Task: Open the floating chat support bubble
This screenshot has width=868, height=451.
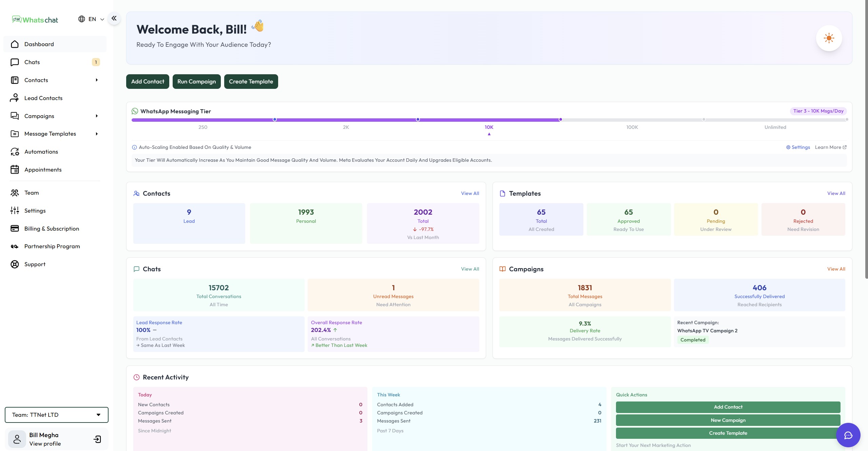Action: click(848, 435)
